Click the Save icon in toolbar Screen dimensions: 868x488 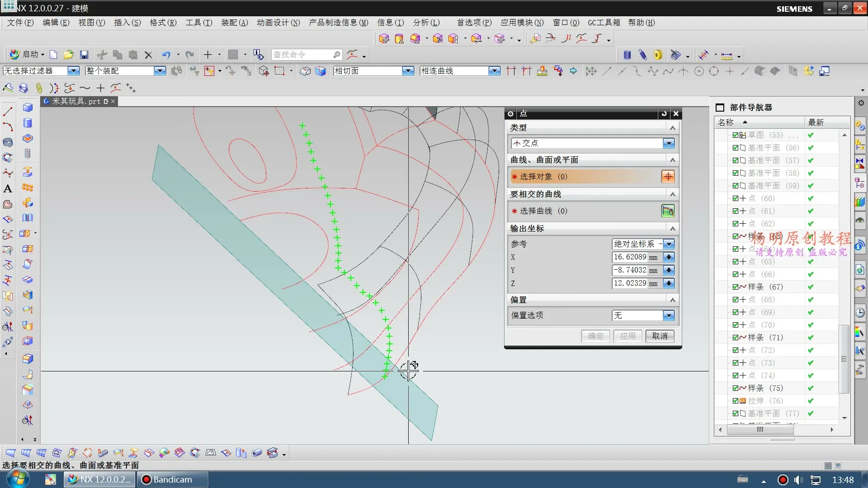(x=84, y=55)
